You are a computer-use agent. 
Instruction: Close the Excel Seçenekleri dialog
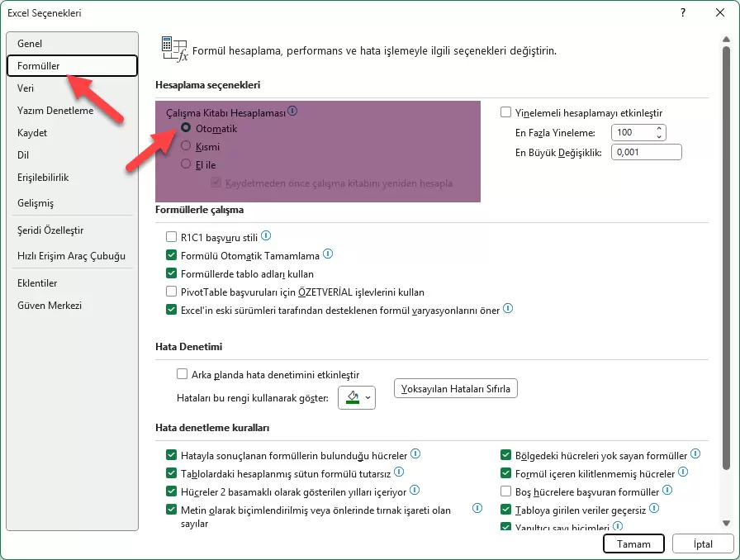pos(720,12)
